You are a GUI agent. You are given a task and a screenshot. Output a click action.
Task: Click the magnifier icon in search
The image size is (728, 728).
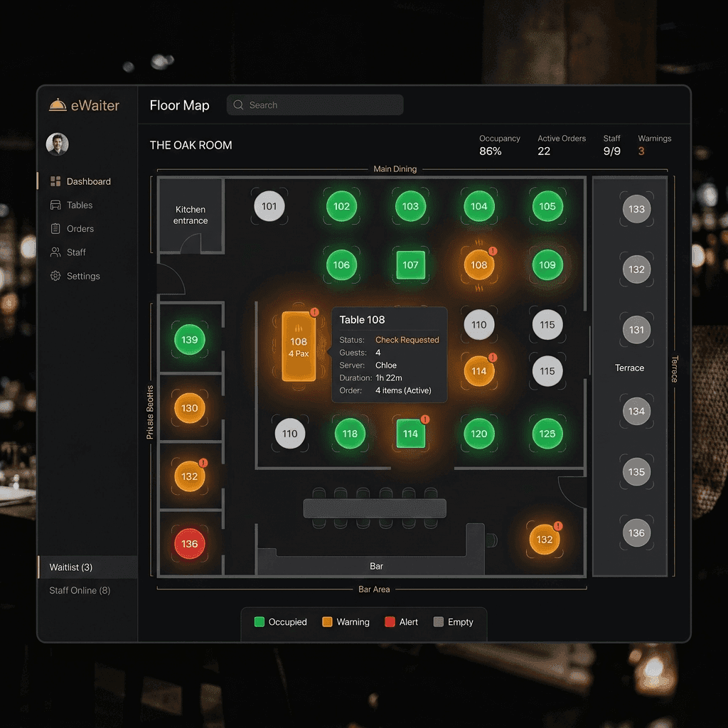tap(238, 105)
